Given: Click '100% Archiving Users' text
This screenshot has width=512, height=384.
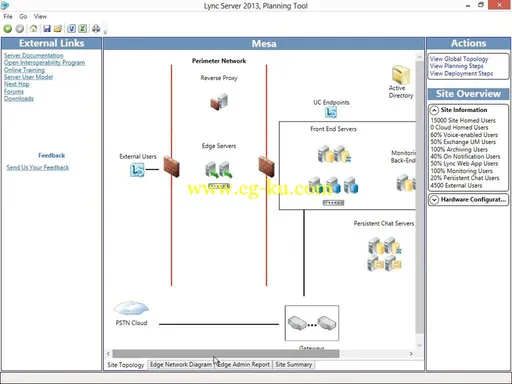Looking at the screenshot, I should tap(459, 150).
